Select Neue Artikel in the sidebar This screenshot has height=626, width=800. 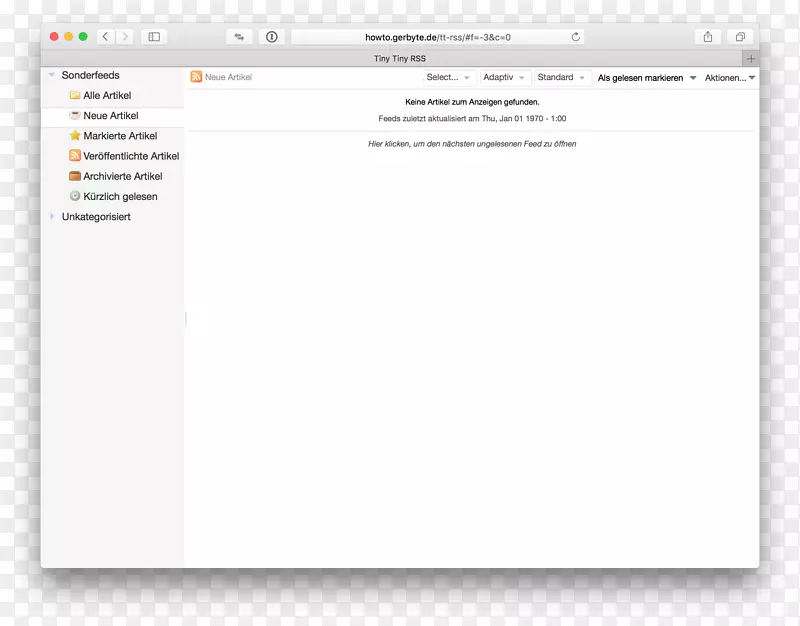(110, 115)
